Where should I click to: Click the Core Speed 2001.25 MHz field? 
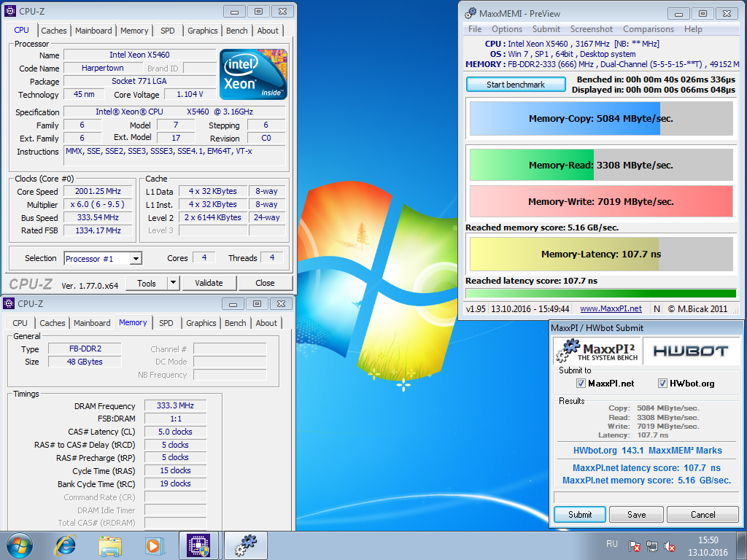[x=98, y=192]
